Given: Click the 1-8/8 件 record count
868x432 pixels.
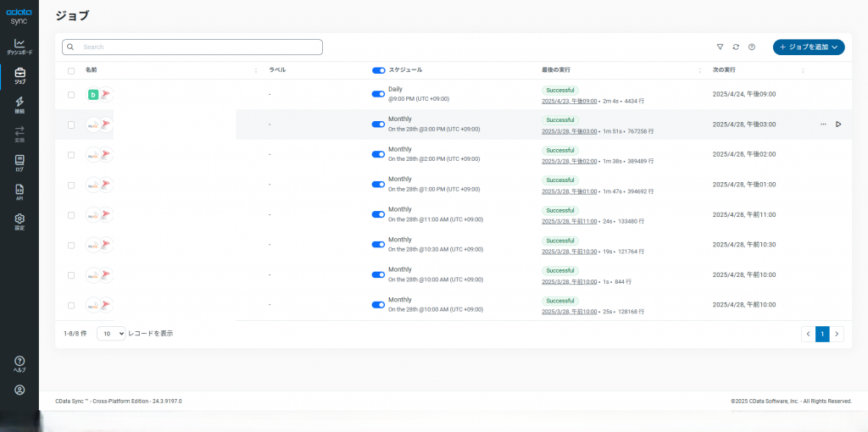Looking at the screenshot, I should coord(75,334).
